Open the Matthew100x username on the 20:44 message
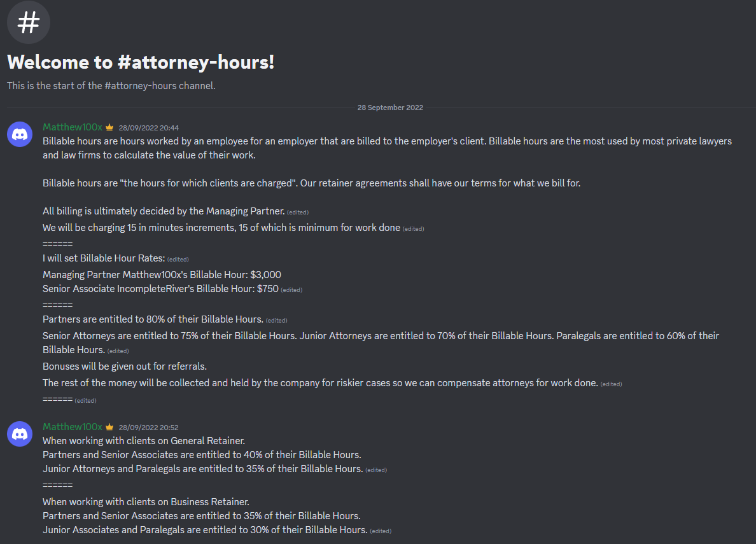 (x=73, y=127)
